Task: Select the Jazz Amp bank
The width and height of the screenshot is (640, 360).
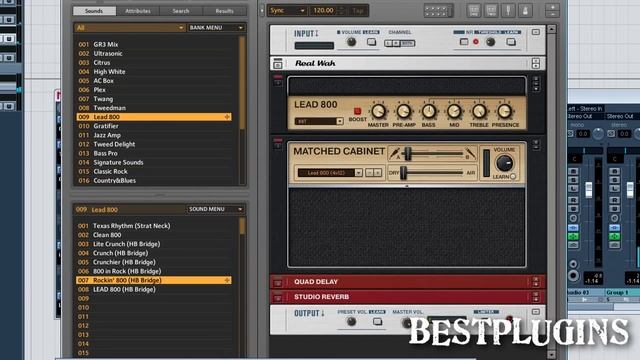Action: [154, 135]
